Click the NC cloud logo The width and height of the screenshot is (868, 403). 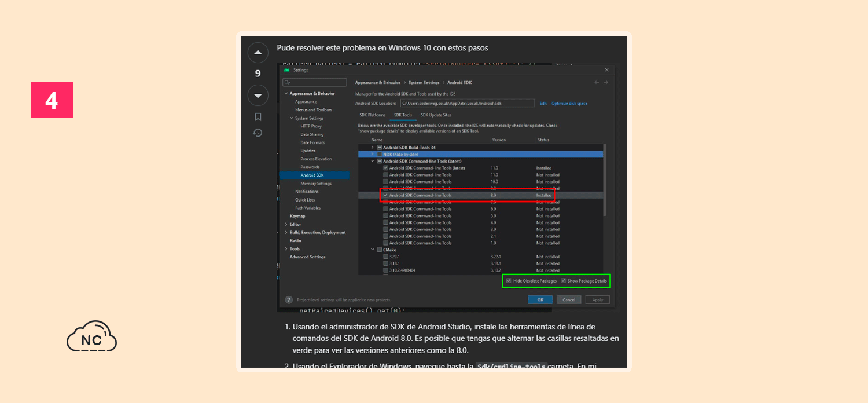tap(91, 336)
